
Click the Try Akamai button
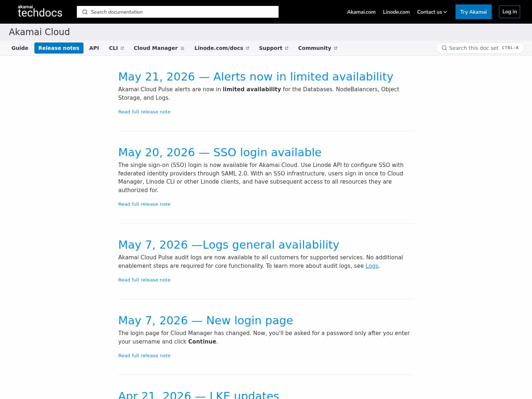click(474, 12)
